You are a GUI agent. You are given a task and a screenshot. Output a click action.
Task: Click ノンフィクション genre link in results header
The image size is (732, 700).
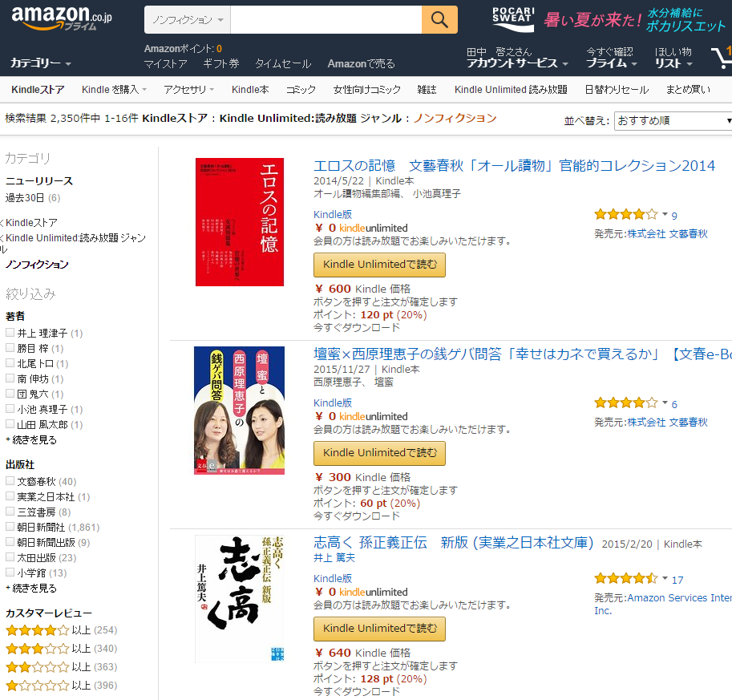[455, 118]
